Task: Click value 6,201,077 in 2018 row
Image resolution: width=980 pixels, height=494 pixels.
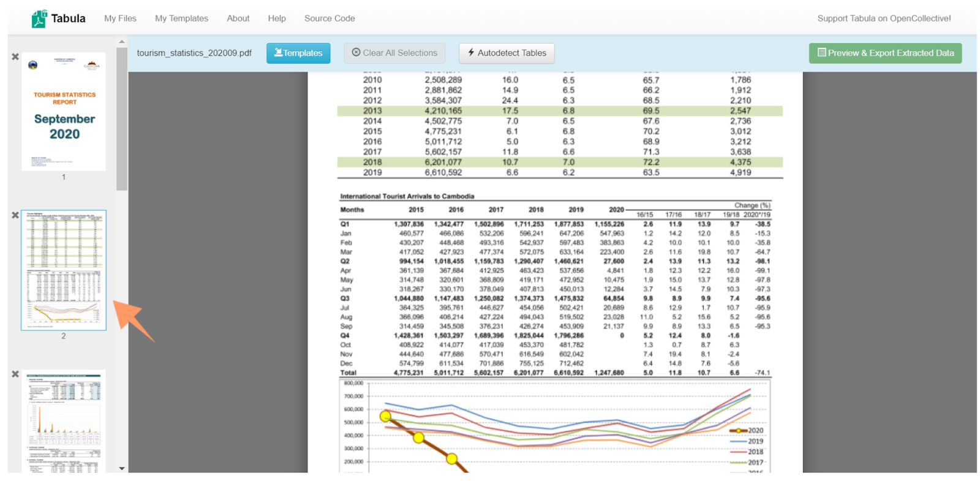Action: (443, 162)
